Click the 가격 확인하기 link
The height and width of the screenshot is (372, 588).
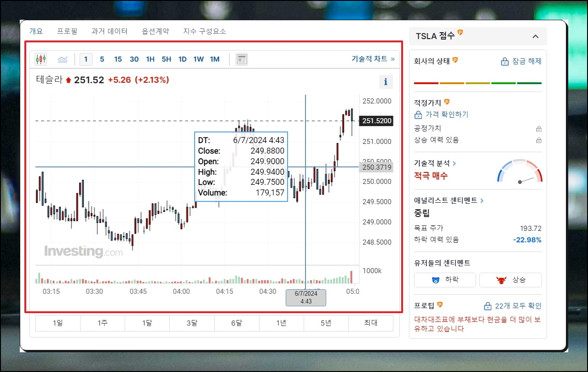click(x=447, y=114)
